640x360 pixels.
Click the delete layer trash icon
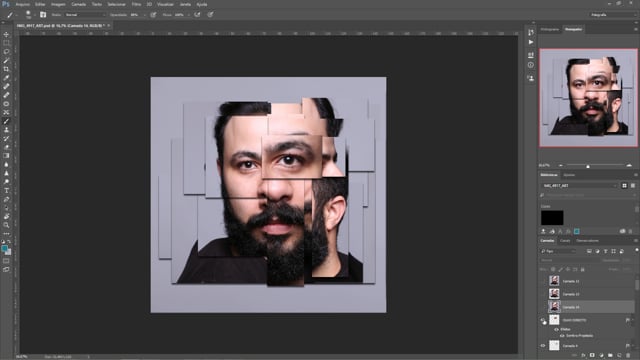click(x=628, y=356)
